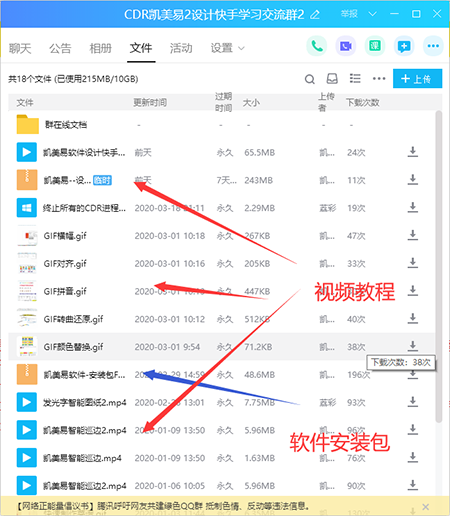This screenshot has width=450, height=516.
Task: Dismiss the yellow notice banner
Action: click(x=425, y=507)
